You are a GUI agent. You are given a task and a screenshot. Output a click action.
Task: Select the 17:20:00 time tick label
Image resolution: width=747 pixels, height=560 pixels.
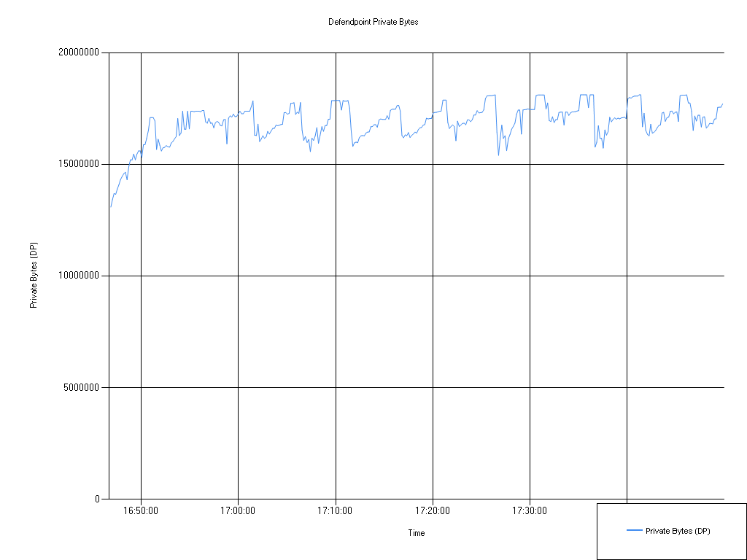pyautogui.click(x=435, y=511)
